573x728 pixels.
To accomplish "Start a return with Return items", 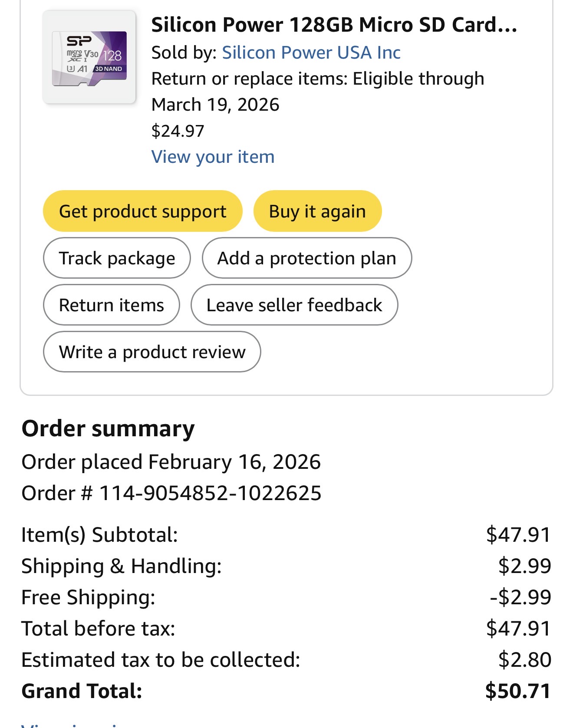I will pos(112,305).
